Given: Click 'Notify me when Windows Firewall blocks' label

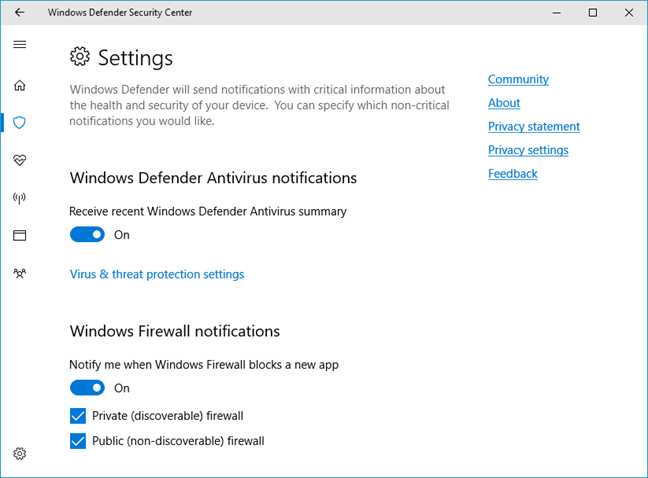Looking at the screenshot, I should click(x=204, y=365).
